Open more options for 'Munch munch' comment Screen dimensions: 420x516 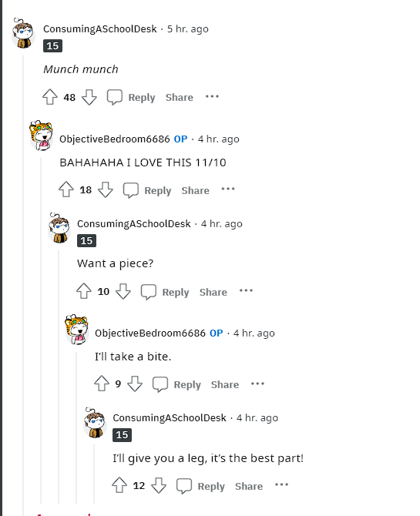(212, 96)
